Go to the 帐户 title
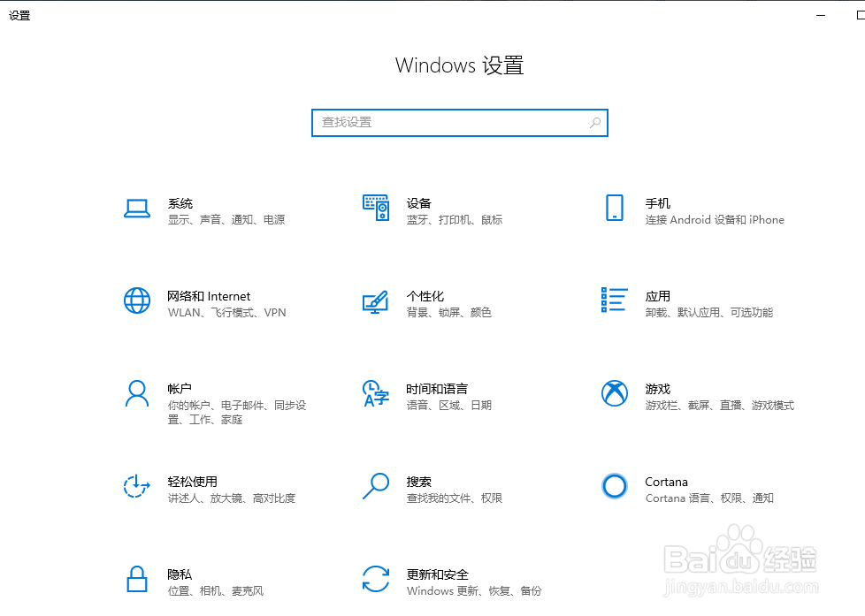This screenshot has height=616, width=865. [x=180, y=389]
